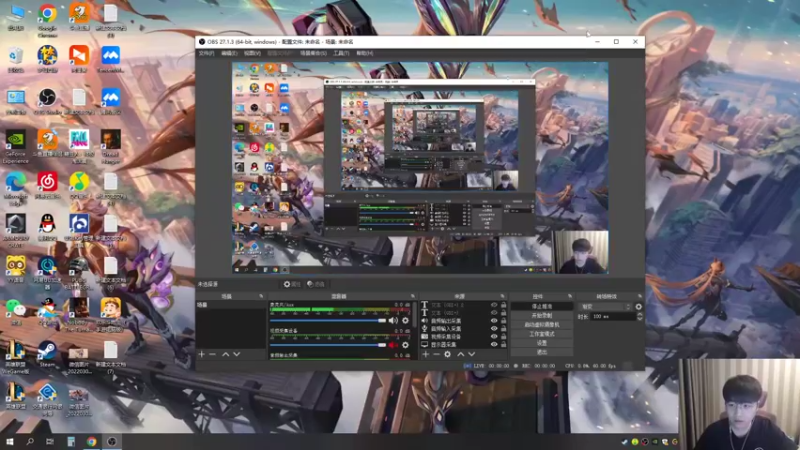Viewport: 800px width, 450px height.
Task: Add a new scene with the plus icon
Action: pos(202,354)
